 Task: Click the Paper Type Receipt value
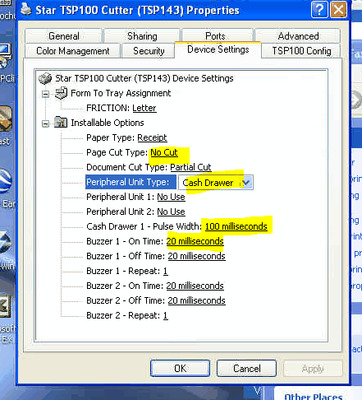click(x=152, y=138)
